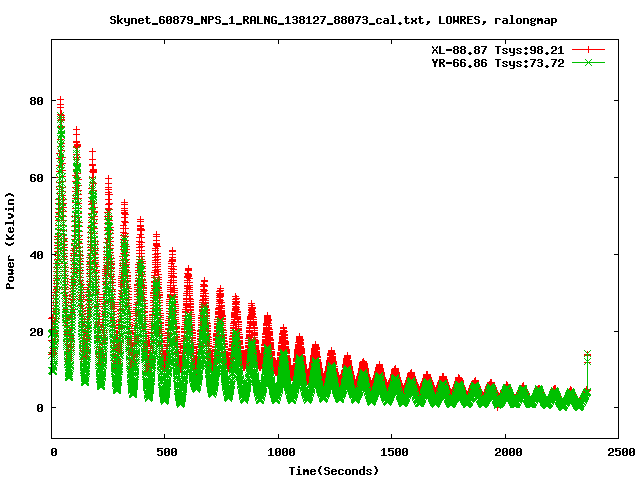
Task: Select the YR-66.86 Tsys:73.72 legend label
Action: click(x=498, y=63)
